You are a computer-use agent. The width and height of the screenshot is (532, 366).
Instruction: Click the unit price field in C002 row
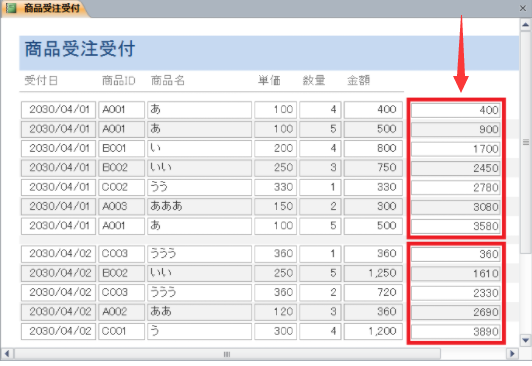276,187
